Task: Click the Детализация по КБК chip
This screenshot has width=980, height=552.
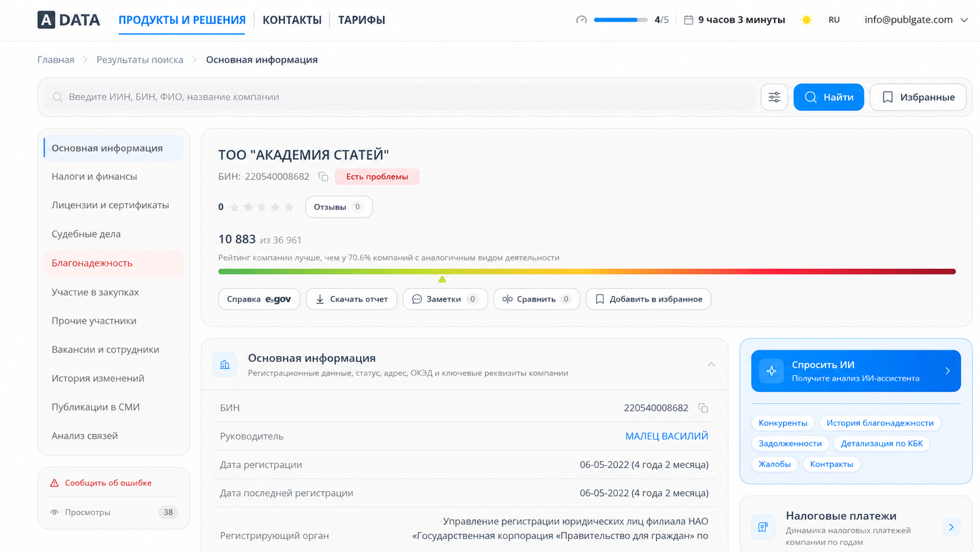Action: [882, 443]
